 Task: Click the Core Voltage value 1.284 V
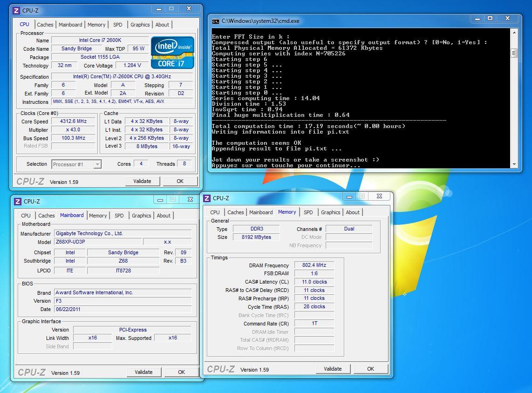coord(132,66)
